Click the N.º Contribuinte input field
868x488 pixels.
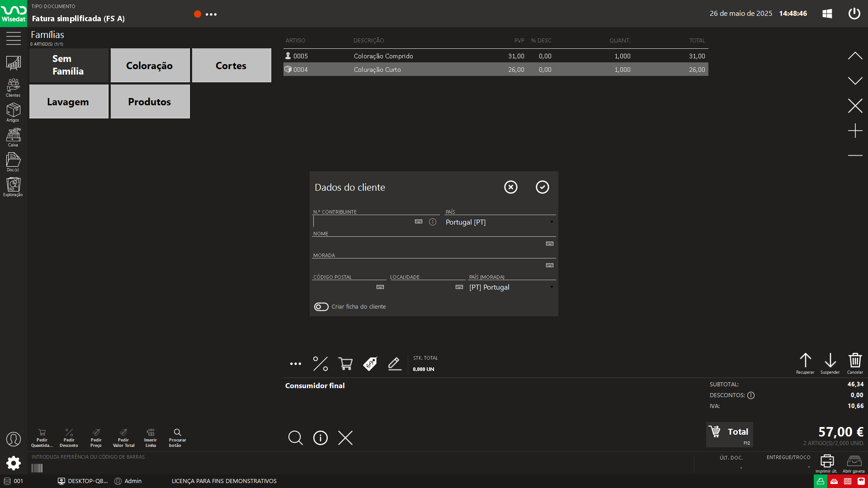pyautogui.click(x=362, y=222)
